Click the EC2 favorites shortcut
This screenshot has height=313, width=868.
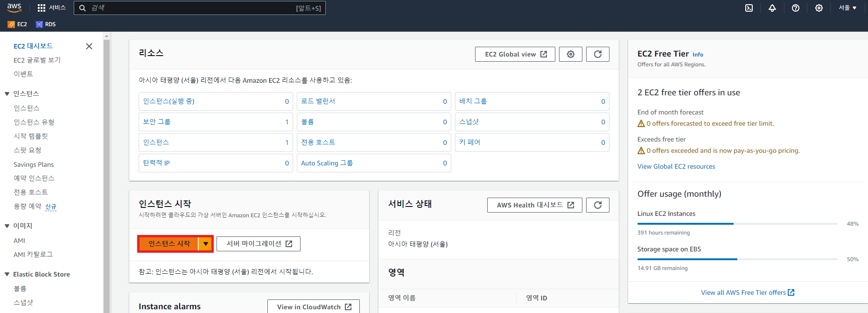point(18,24)
